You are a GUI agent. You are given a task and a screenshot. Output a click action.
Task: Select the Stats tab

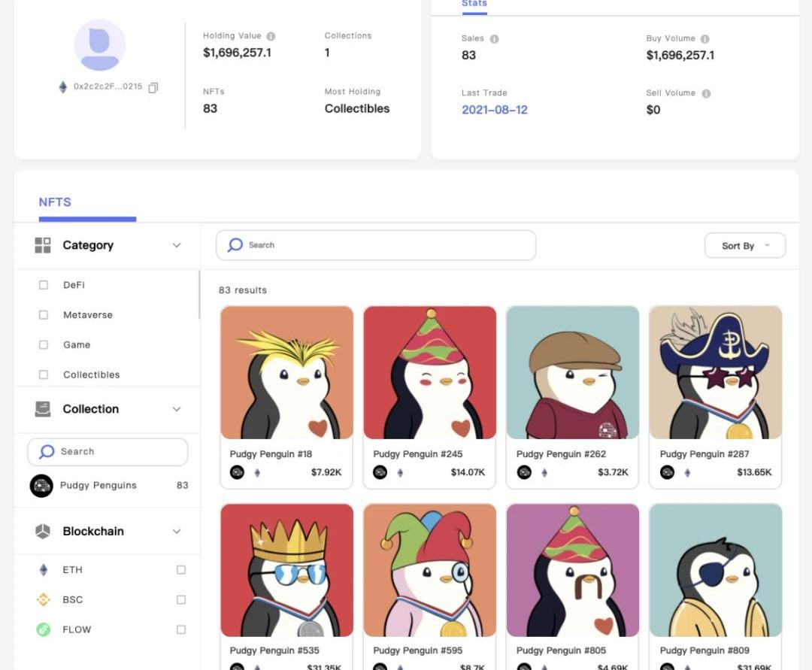pyautogui.click(x=474, y=4)
